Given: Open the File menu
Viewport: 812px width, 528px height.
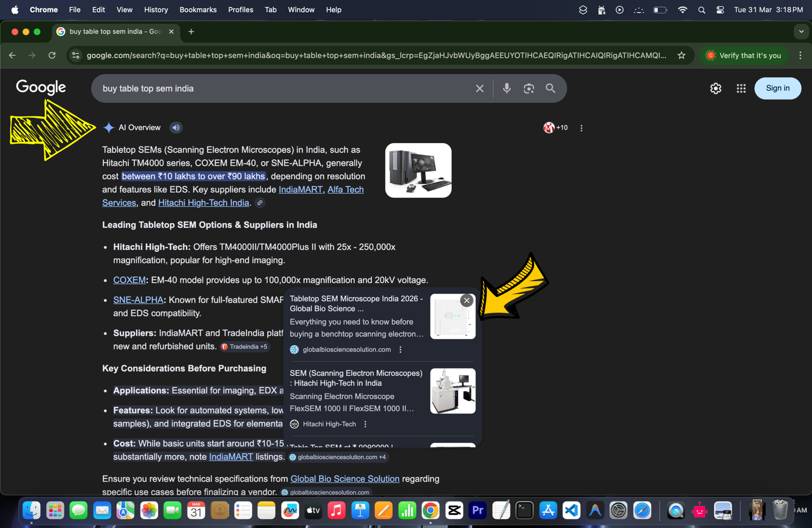Looking at the screenshot, I should click(x=75, y=10).
